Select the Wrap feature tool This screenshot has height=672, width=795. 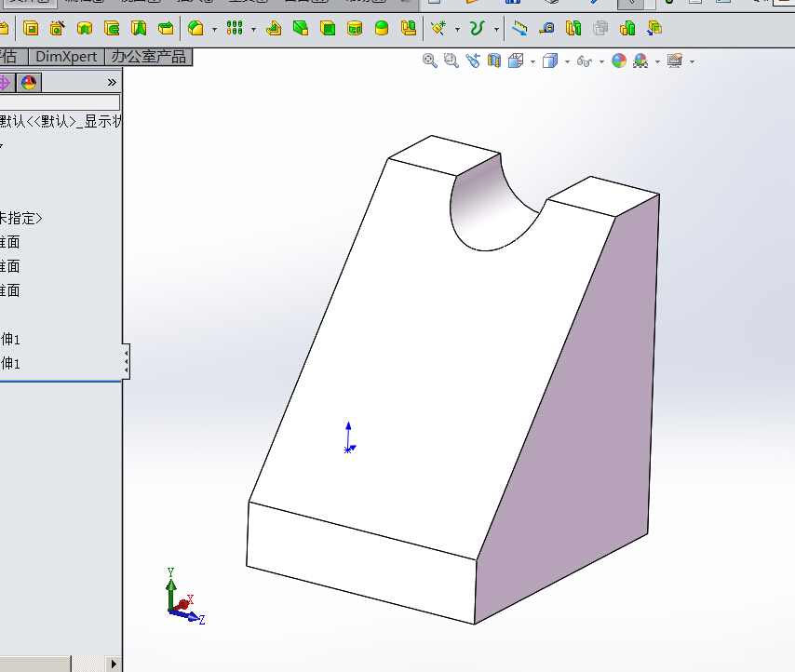(355, 28)
